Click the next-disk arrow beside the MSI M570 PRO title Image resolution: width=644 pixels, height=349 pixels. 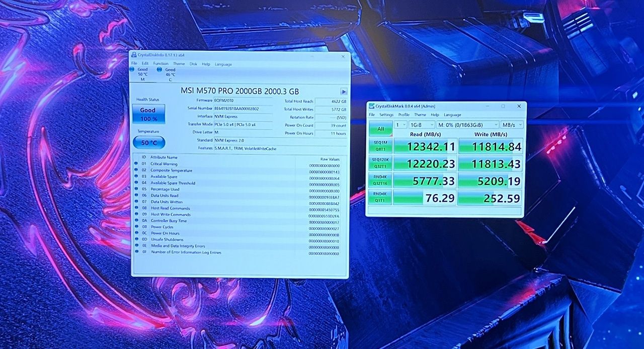tap(344, 92)
